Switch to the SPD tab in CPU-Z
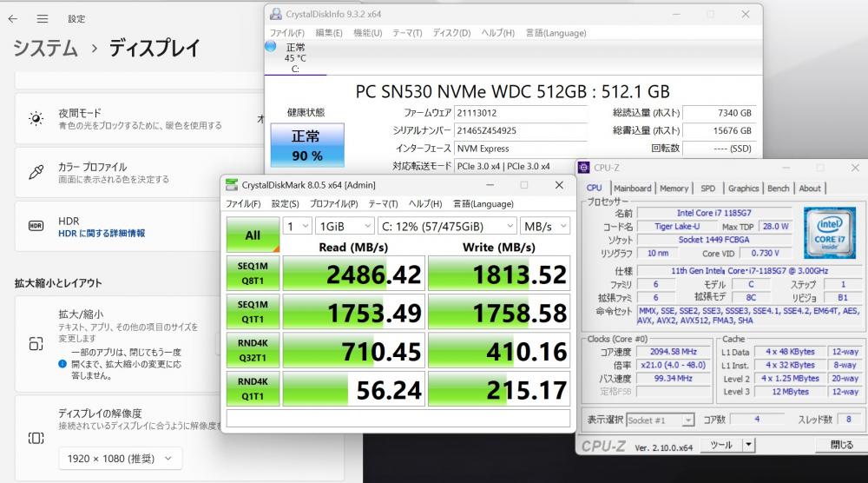The height and width of the screenshot is (483, 868). click(708, 189)
